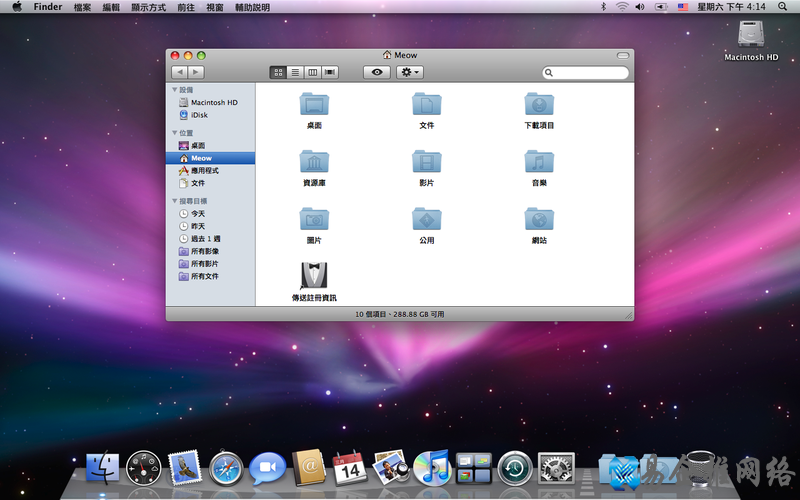800x500 pixels.
Task: Open the 檔案 menu in menu bar
Action: click(82, 7)
